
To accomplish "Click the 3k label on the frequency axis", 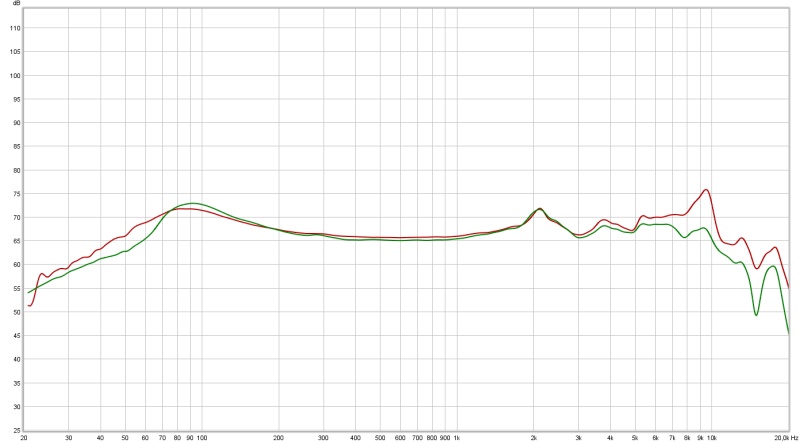I will click(578, 438).
